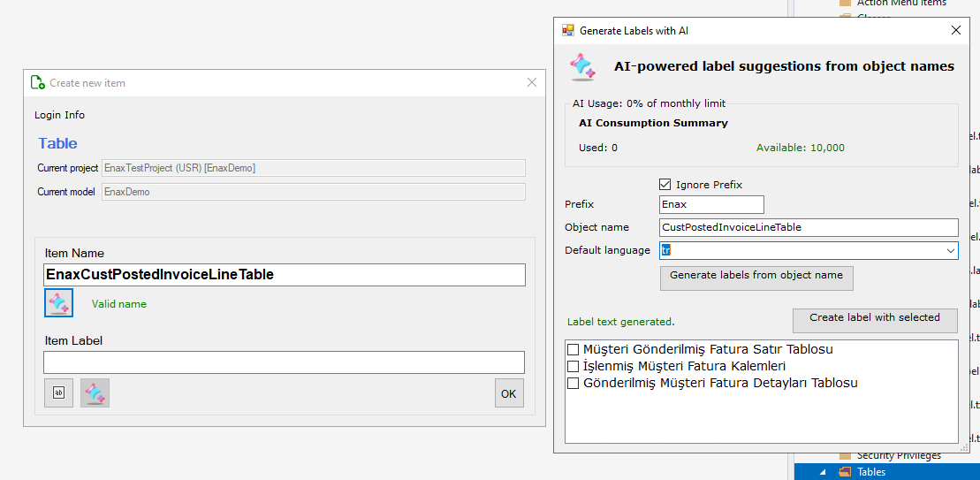Collapse the Tables tree node arrow
This screenshot has width=980, height=480.
823,472
